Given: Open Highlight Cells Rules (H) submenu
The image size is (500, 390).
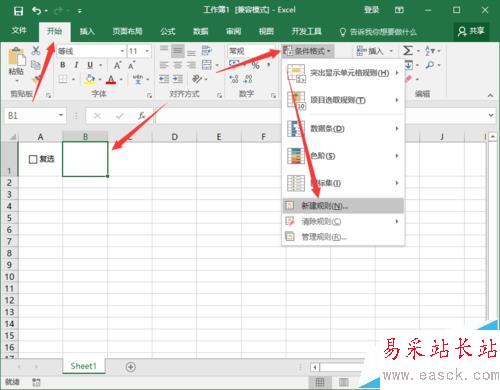Looking at the screenshot, I should coord(343,73).
